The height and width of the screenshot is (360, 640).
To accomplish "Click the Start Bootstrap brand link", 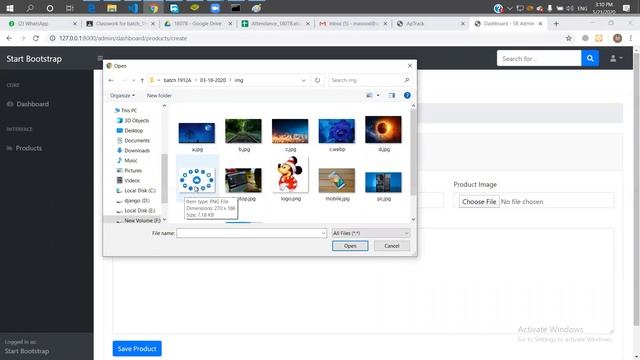I will (x=34, y=59).
